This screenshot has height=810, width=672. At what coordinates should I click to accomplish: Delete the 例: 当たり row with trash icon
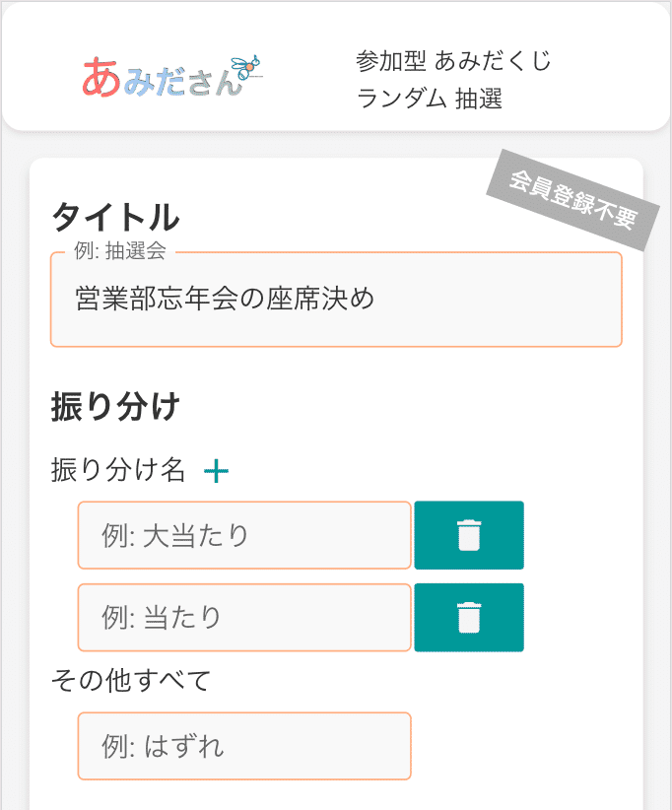click(x=469, y=618)
